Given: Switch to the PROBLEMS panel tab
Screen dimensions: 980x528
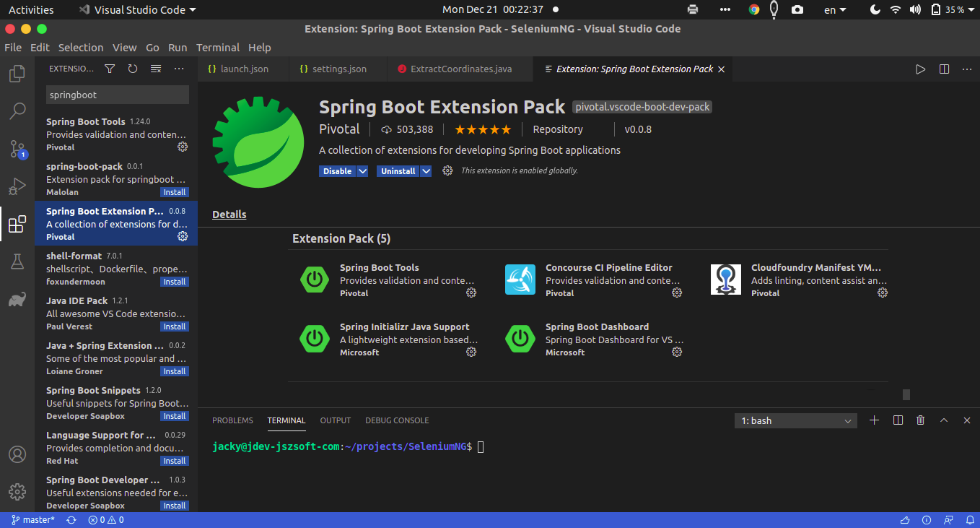Looking at the screenshot, I should pyautogui.click(x=232, y=420).
